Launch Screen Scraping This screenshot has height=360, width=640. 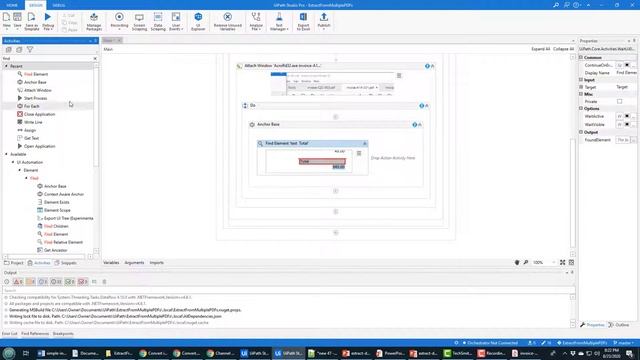pyautogui.click(x=139, y=21)
